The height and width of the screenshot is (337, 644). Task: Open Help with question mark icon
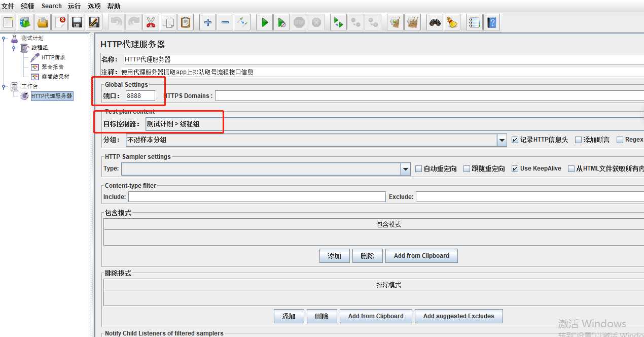pos(492,22)
